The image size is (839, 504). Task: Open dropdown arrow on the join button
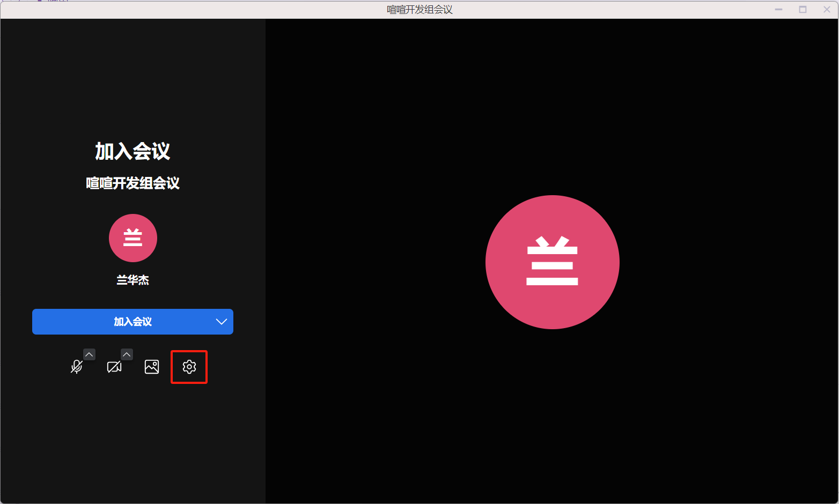tap(221, 322)
